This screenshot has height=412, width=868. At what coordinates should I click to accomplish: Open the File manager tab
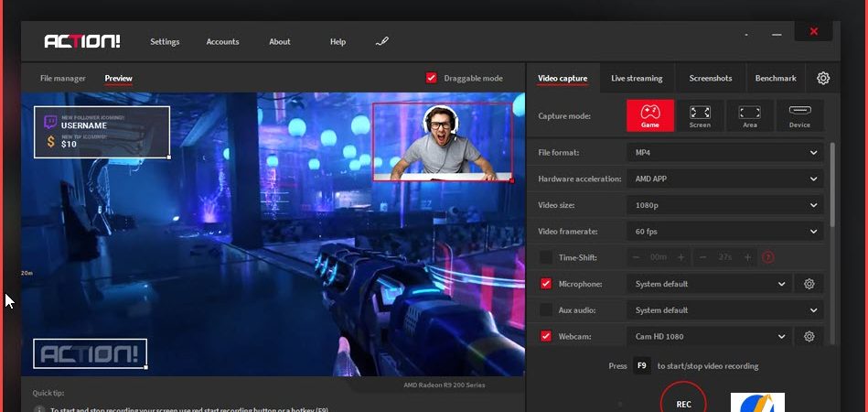[x=62, y=78]
